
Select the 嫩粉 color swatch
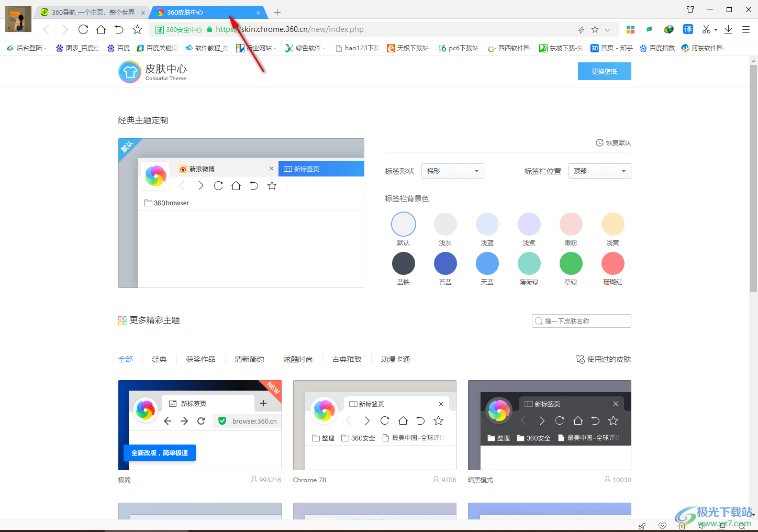571,224
